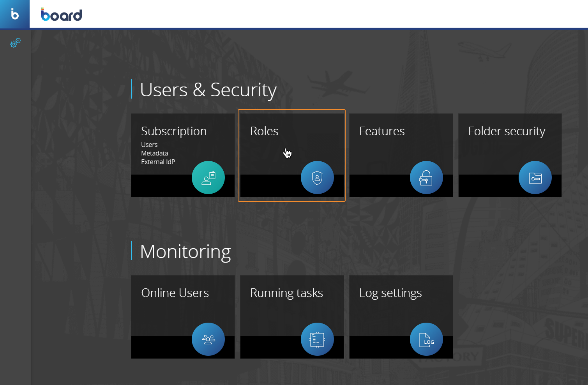Image resolution: width=588 pixels, height=385 pixels.
Task: Click the Board wordmark logo
Action: [x=62, y=15]
